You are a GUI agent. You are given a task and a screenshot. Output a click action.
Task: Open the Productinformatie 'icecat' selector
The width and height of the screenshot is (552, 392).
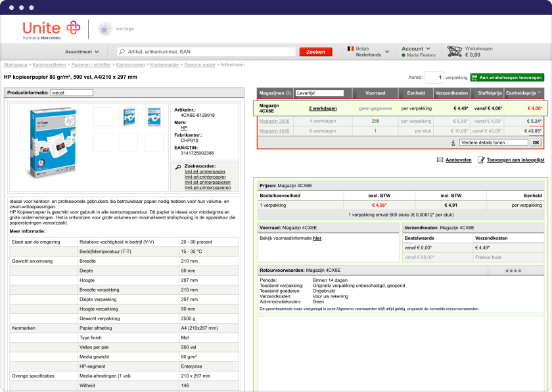click(72, 93)
